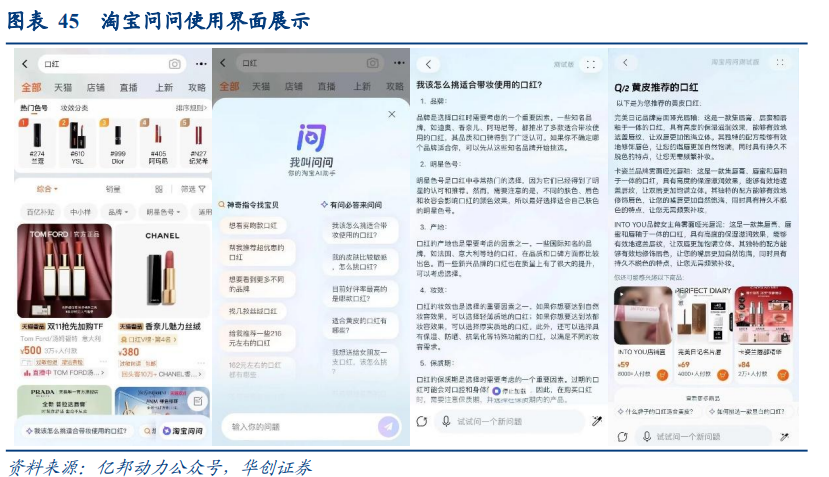
Task: Add INTO YOU ¥59 item to cart
Action: [x=662, y=375]
